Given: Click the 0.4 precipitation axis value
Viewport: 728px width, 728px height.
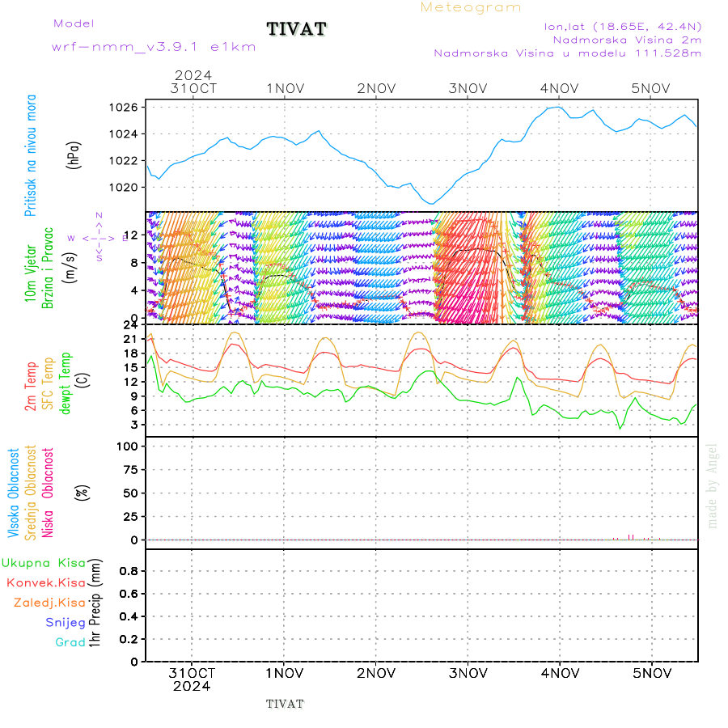Looking at the screenshot, I should coord(129,617).
